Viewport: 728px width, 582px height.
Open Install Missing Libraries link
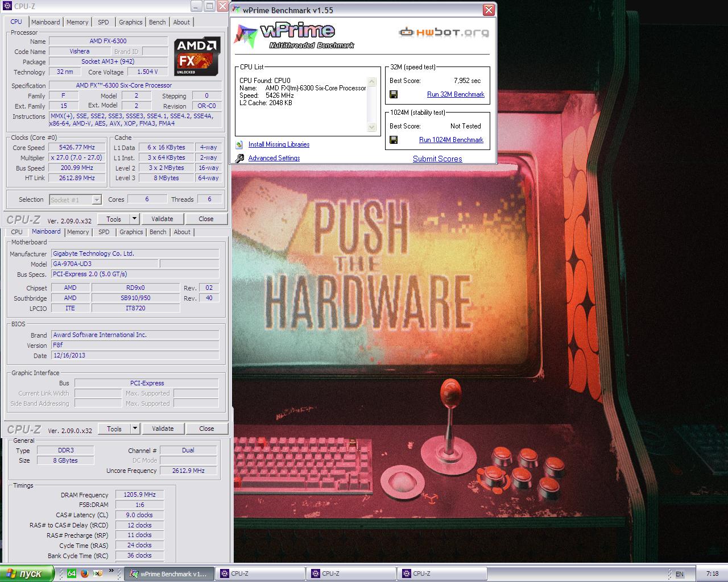(x=279, y=144)
